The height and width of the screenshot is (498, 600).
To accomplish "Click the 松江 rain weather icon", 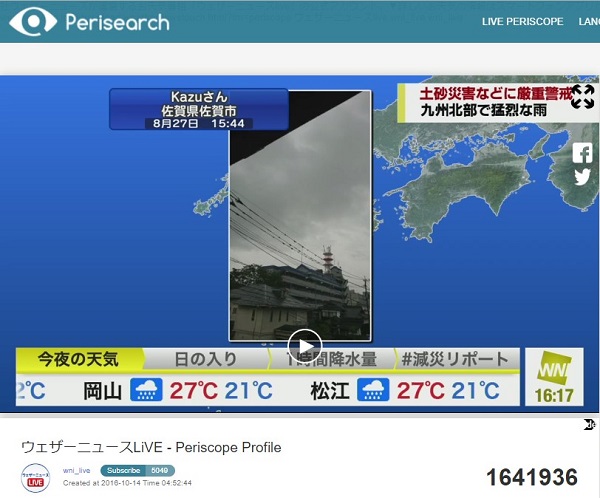I will click(373, 390).
